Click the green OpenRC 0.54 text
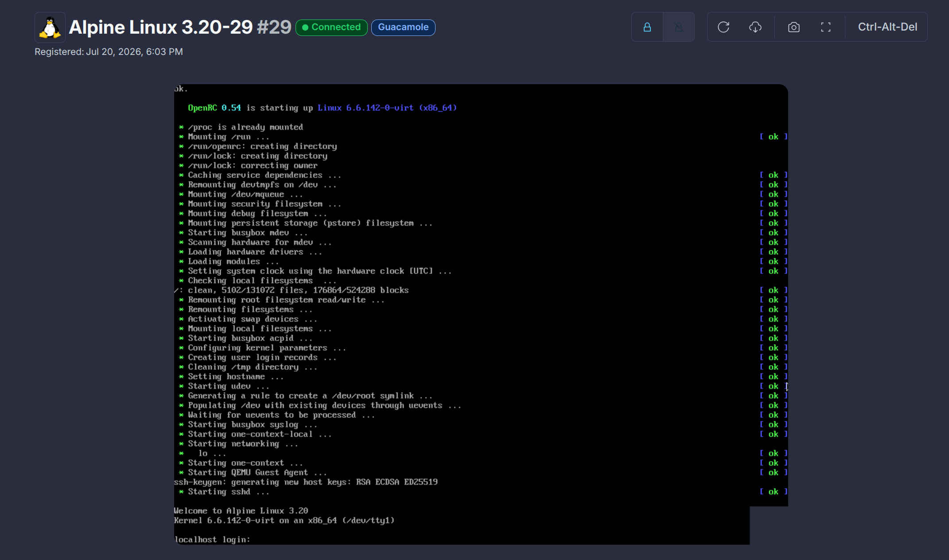949x560 pixels. click(x=214, y=108)
